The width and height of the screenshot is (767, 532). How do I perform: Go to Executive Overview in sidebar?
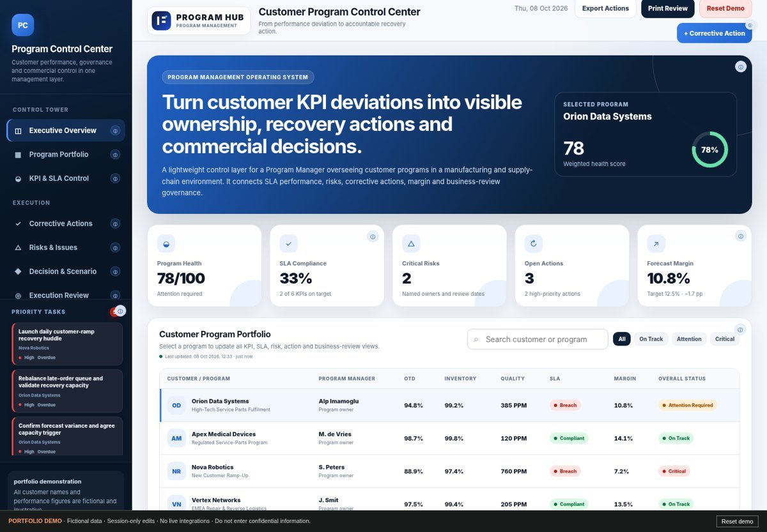click(66, 130)
